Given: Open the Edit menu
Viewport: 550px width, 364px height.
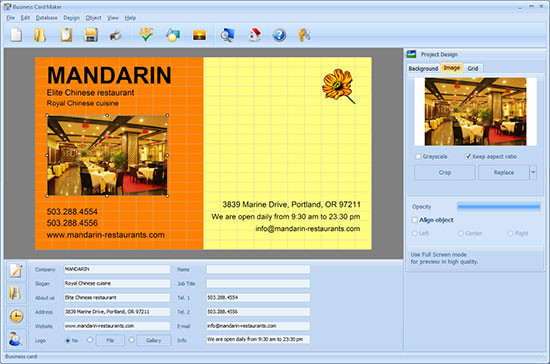Looking at the screenshot, I should pos(25,18).
